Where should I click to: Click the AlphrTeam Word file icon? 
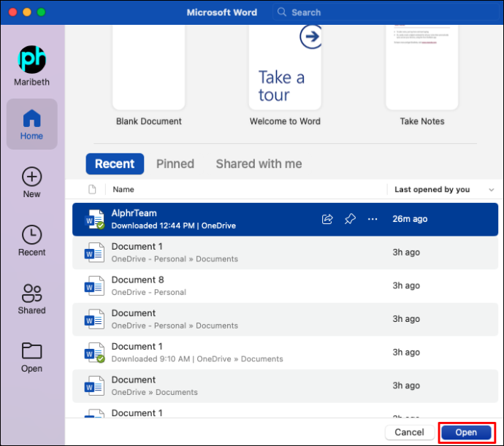click(94, 219)
